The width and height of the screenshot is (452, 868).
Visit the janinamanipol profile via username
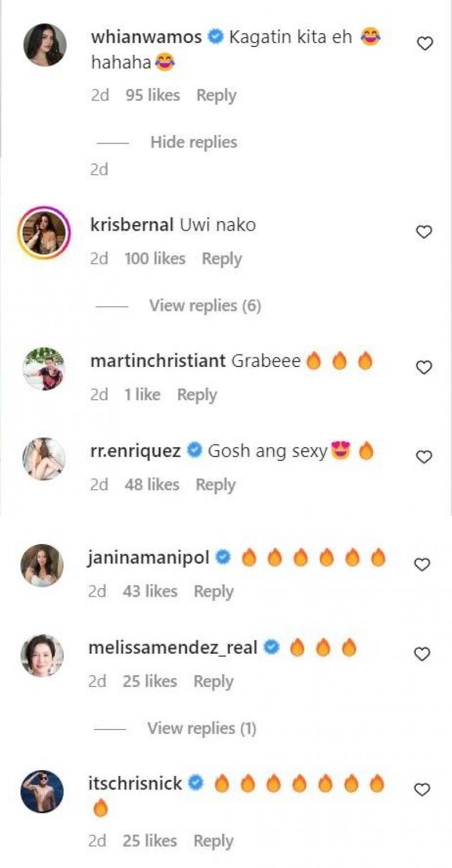[x=149, y=558]
